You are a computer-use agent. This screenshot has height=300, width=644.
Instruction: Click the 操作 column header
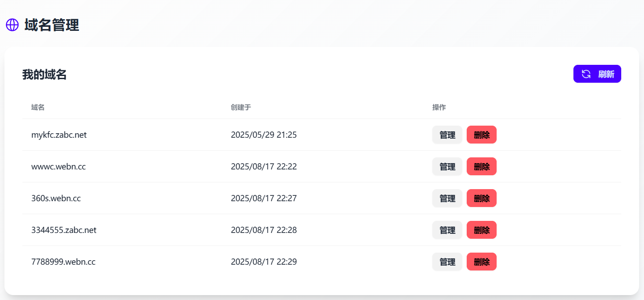coord(439,107)
